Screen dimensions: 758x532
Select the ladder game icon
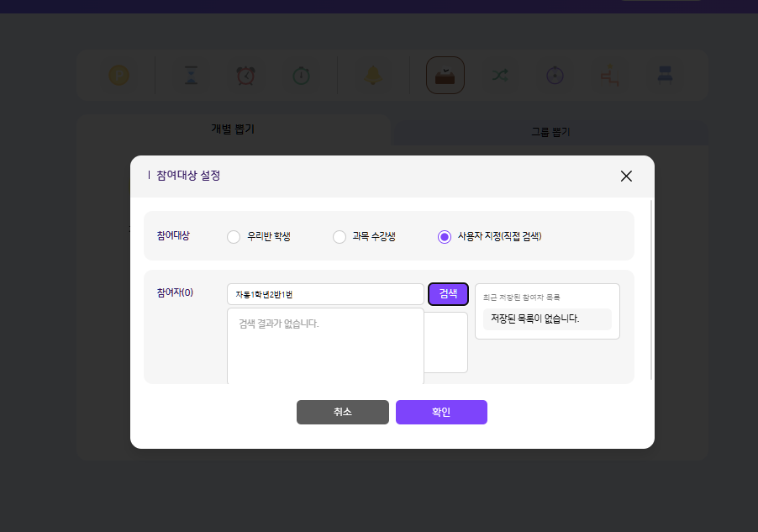point(609,76)
